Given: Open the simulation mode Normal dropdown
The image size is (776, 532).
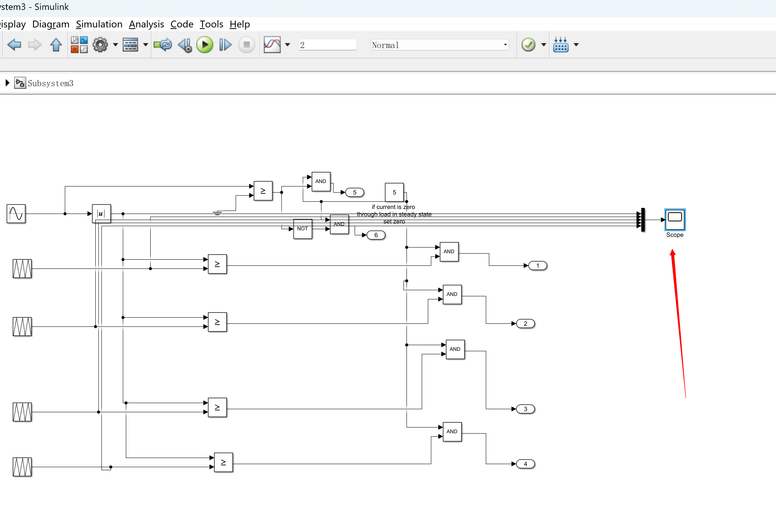Looking at the screenshot, I should 439,45.
